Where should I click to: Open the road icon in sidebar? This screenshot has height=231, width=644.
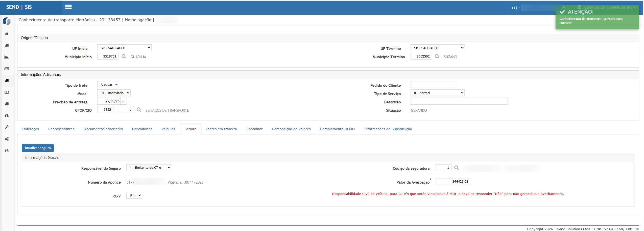click(x=7, y=115)
